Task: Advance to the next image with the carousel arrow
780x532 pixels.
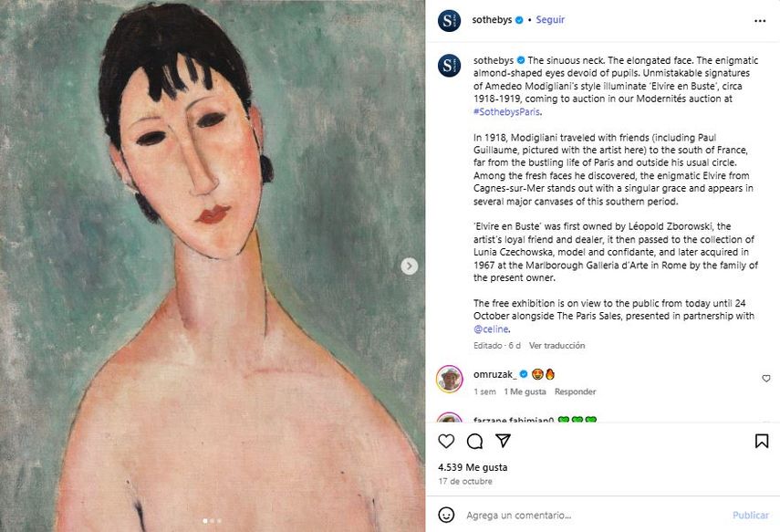Action: pyautogui.click(x=408, y=266)
